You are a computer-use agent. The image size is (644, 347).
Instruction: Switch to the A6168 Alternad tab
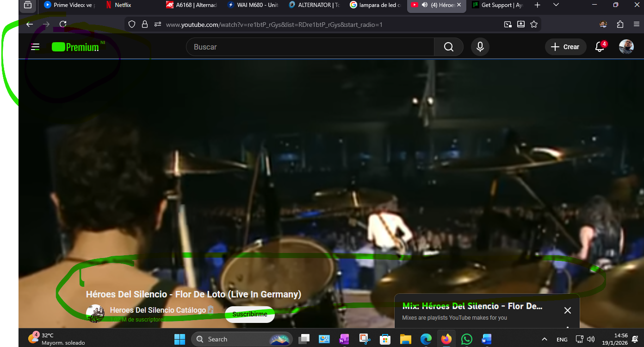[x=192, y=5]
